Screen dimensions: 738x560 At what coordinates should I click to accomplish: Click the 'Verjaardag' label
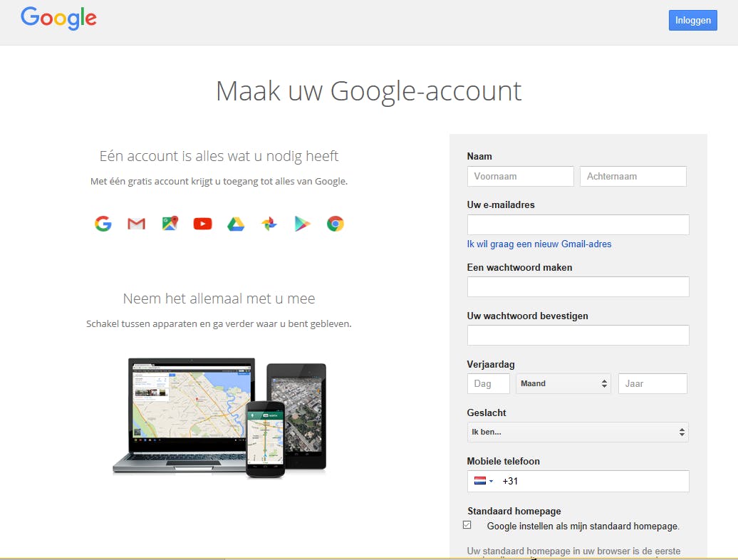click(490, 364)
